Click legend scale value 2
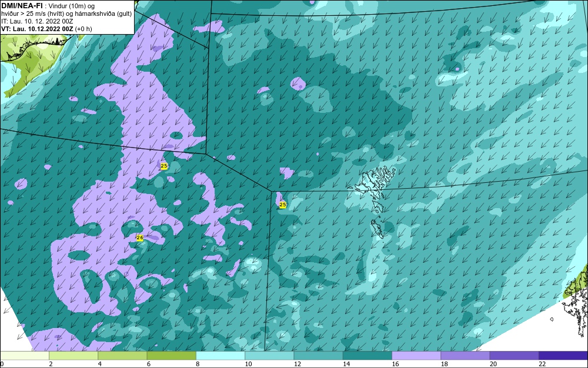The image size is (588, 368). point(51,364)
